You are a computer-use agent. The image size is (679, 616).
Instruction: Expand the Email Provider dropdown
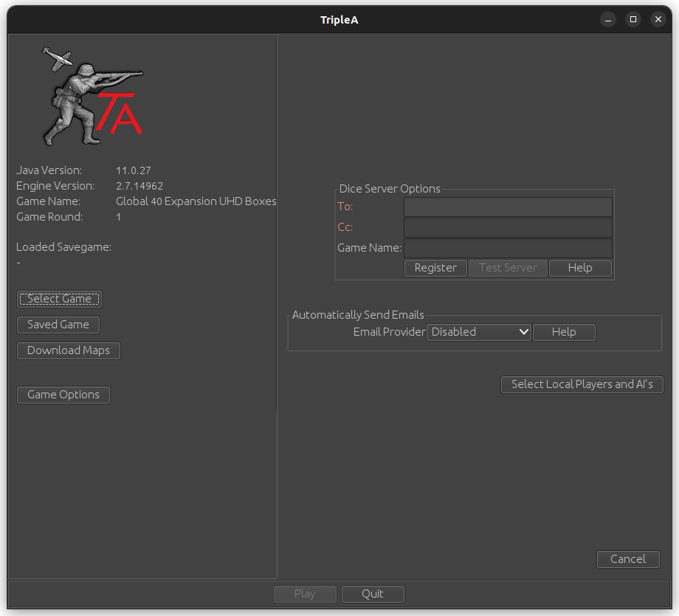(x=478, y=332)
